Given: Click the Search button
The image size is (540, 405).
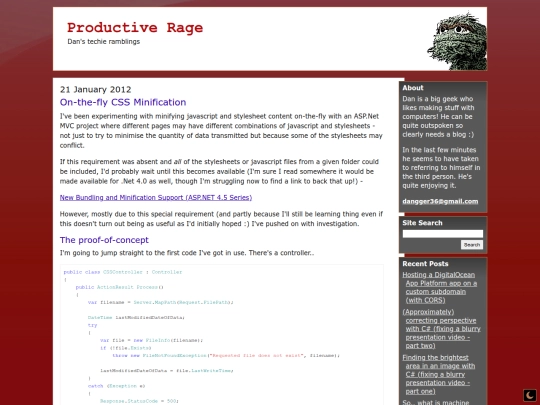Looking at the screenshot, I should tap(471, 245).
